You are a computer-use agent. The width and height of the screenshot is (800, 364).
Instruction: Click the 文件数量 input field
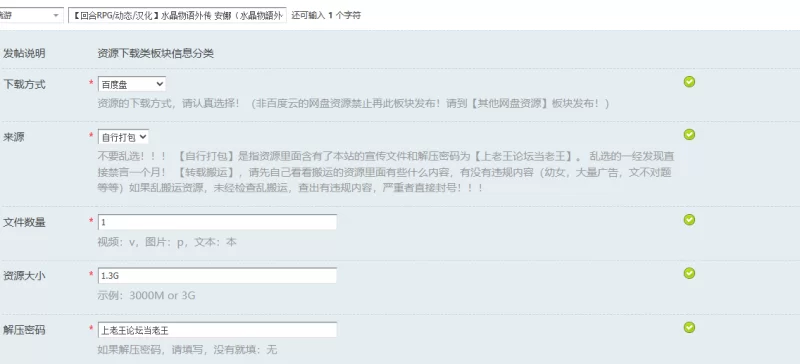click(x=217, y=222)
